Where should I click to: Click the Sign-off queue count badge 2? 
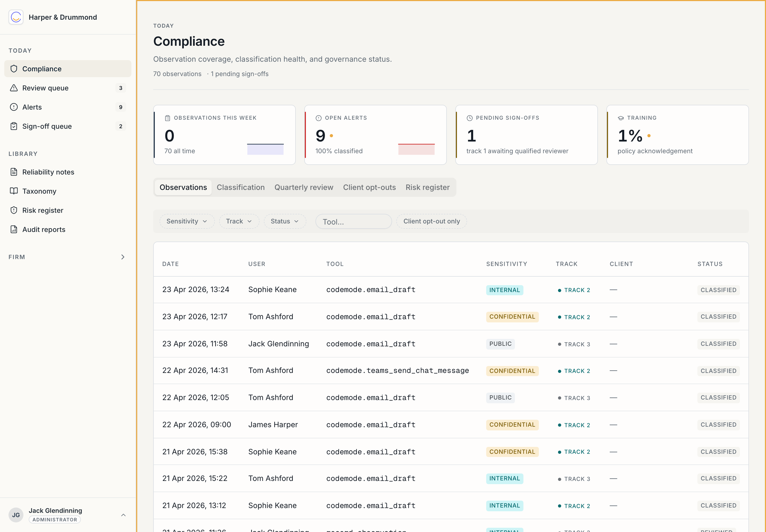121,126
